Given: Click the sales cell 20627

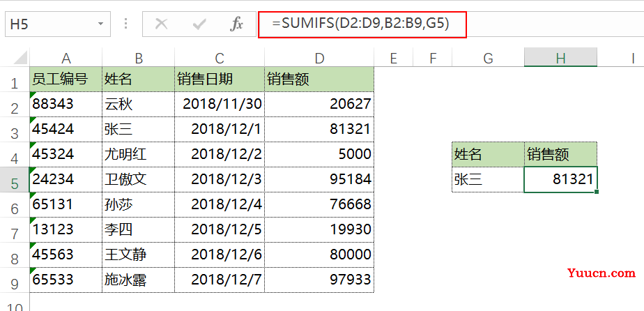Looking at the screenshot, I should [x=319, y=105].
